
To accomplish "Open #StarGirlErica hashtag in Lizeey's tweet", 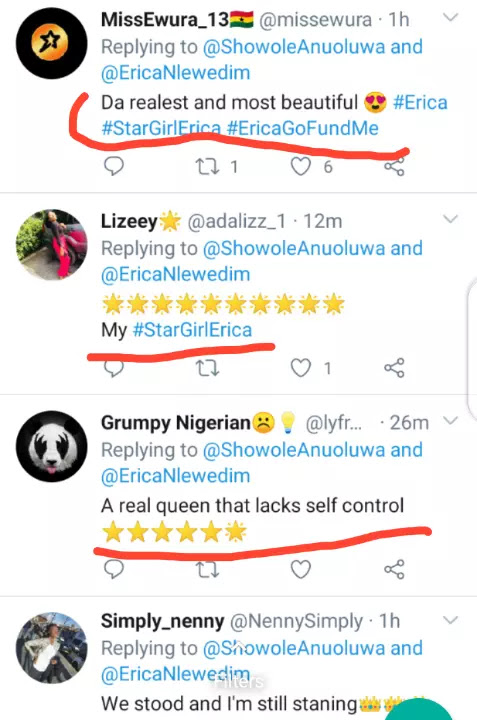I will pos(192,330).
